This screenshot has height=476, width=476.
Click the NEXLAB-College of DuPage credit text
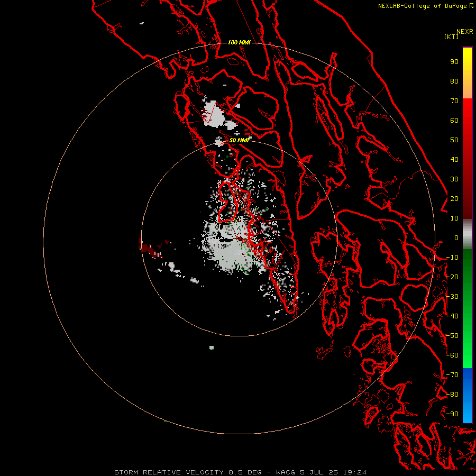click(422, 6)
